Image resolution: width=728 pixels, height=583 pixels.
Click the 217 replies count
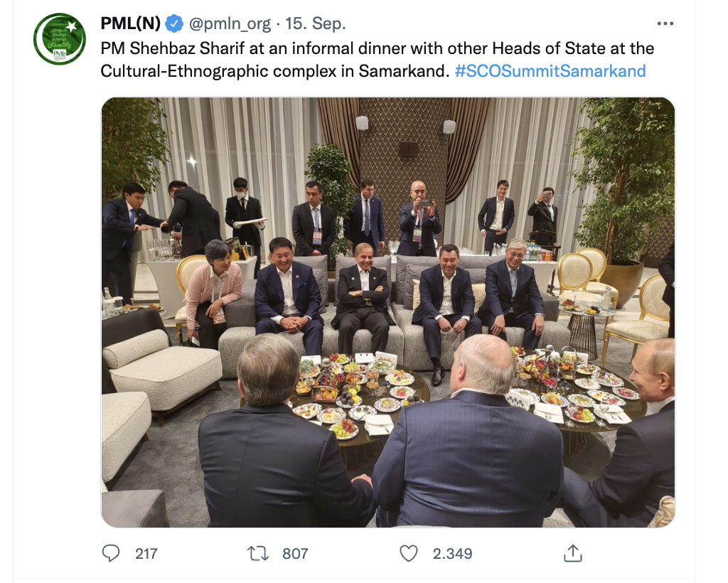pos(146,553)
